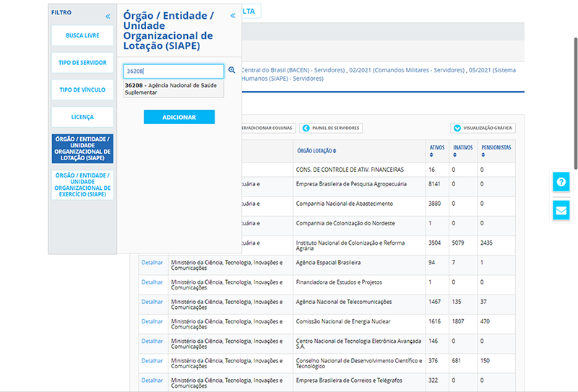Open the Licença filter option

82,117
